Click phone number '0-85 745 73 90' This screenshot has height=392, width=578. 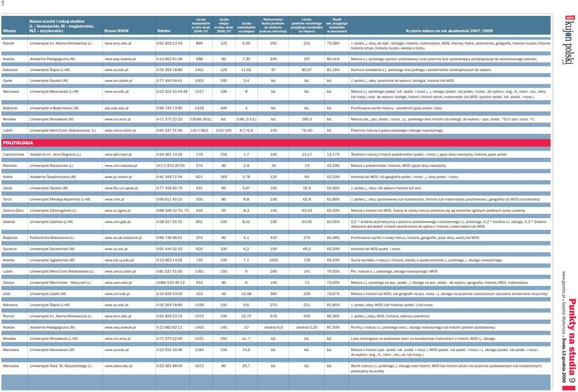(170, 108)
